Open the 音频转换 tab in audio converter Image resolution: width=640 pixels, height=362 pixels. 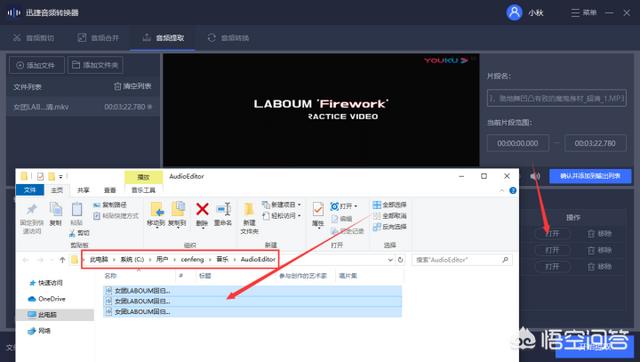tap(229, 38)
